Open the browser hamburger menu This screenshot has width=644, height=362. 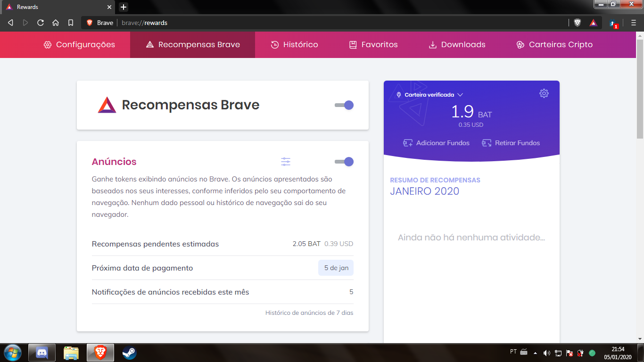tap(634, 23)
